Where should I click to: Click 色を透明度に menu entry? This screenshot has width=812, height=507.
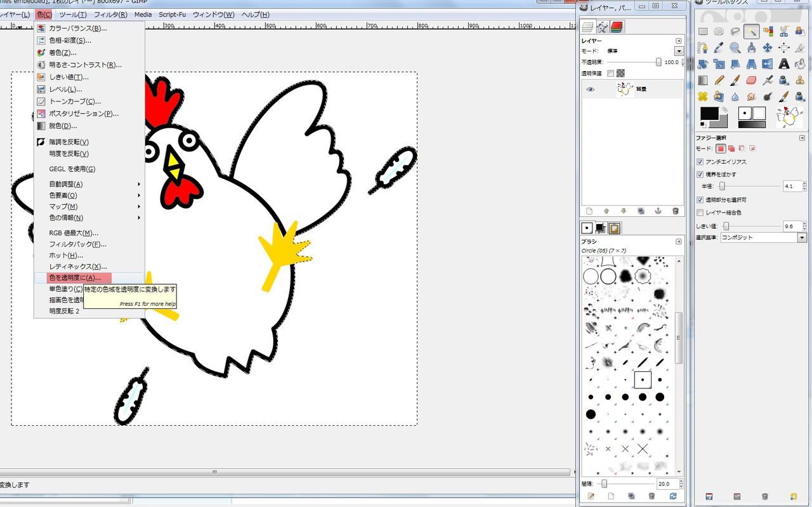click(x=90, y=278)
